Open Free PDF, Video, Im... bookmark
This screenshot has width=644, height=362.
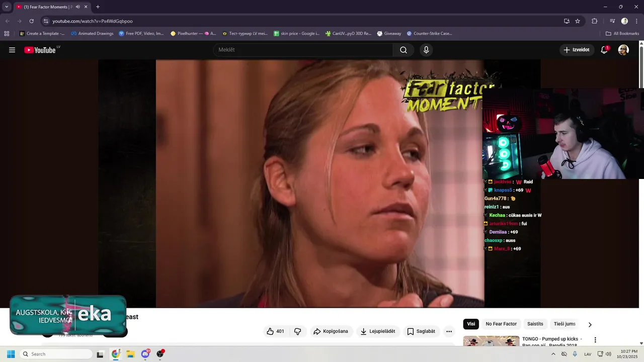tap(141, 34)
